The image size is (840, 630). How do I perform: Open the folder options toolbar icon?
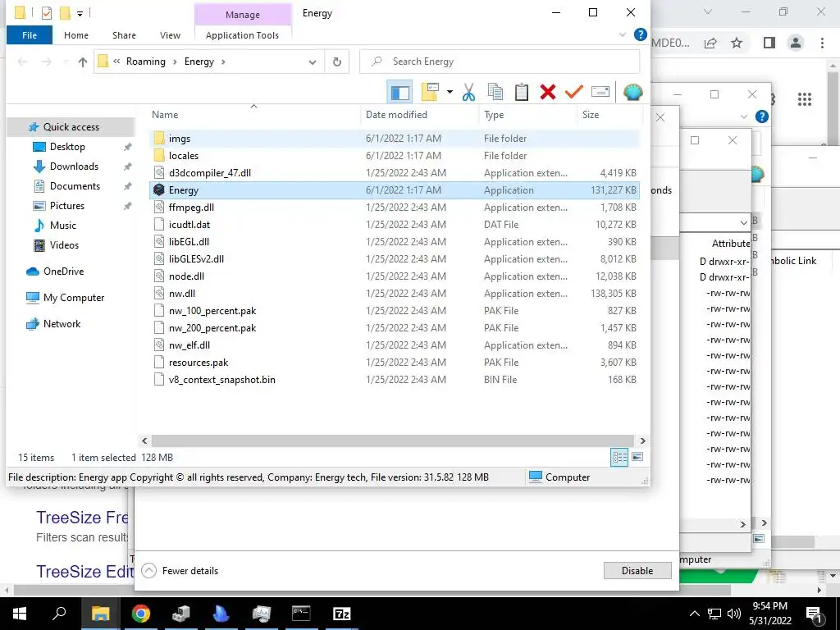pyautogui.click(x=430, y=92)
